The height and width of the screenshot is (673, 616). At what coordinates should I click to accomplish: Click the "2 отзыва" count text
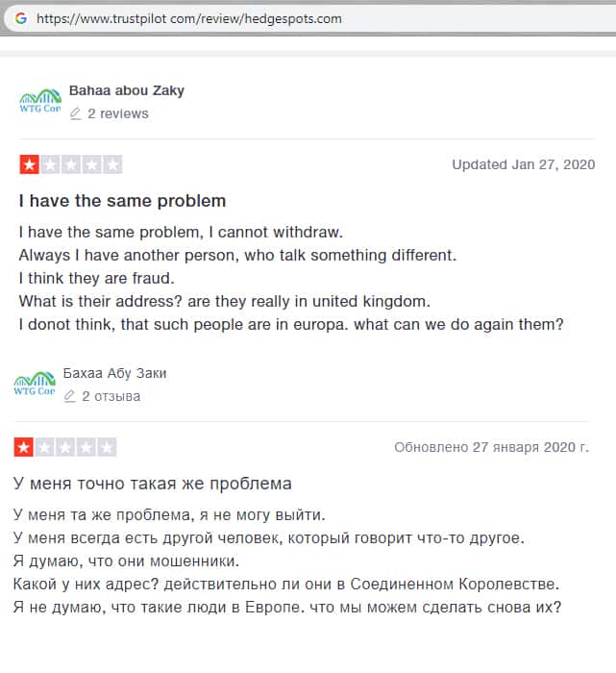point(111,396)
